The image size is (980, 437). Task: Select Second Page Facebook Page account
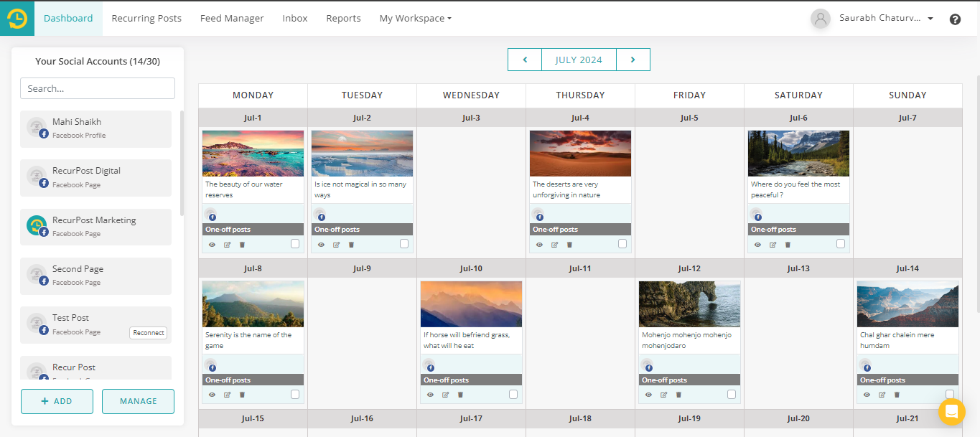click(x=95, y=276)
